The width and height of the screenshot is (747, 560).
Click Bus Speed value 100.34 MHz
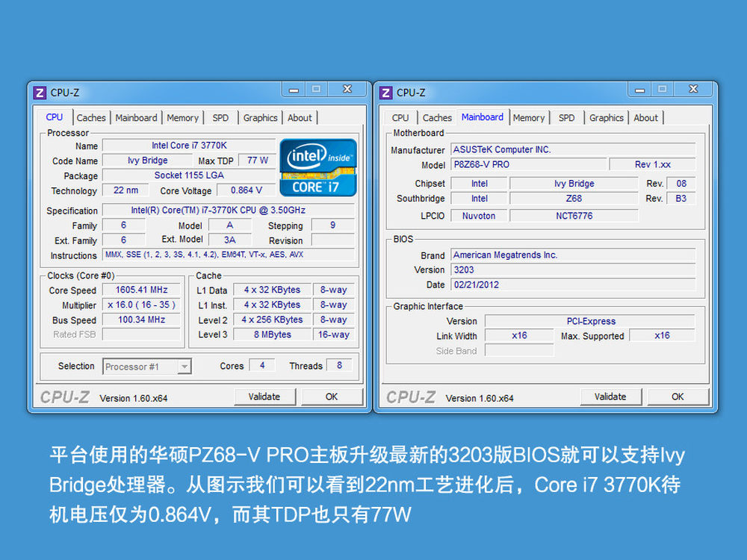tap(141, 320)
